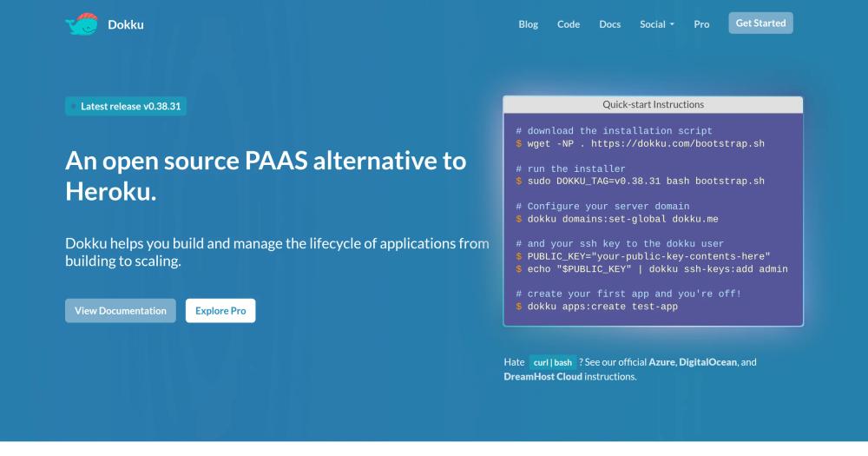Click the Get Started button

(760, 23)
